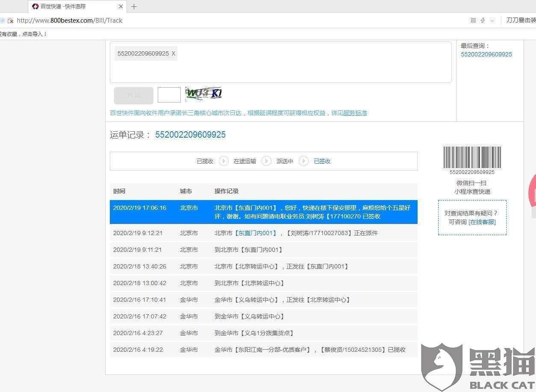Open last queried number under 最后查询
Screen dimensions: 536x392
[x=486, y=54]
